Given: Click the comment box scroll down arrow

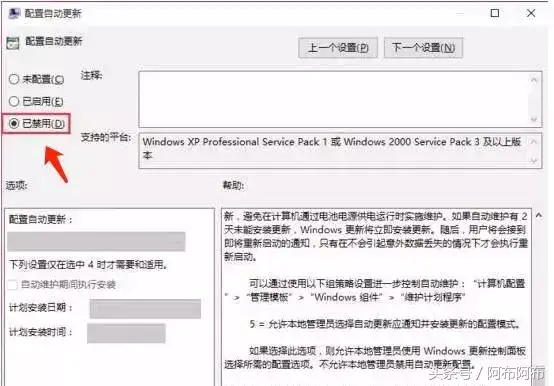Looking at the screenshot, I should 534,120.
